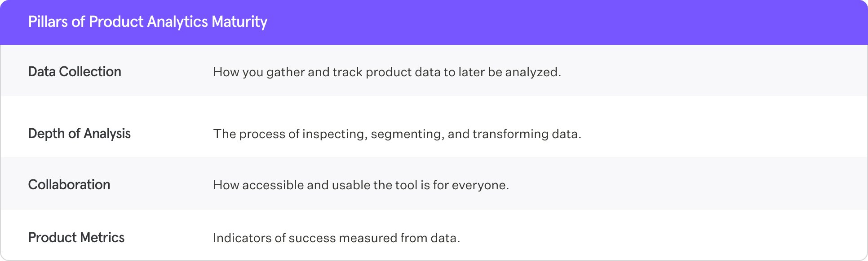This screenshot has width=868, height=261.
Task: Click the description starting 'How accessible and usable'
Action: 361,185
